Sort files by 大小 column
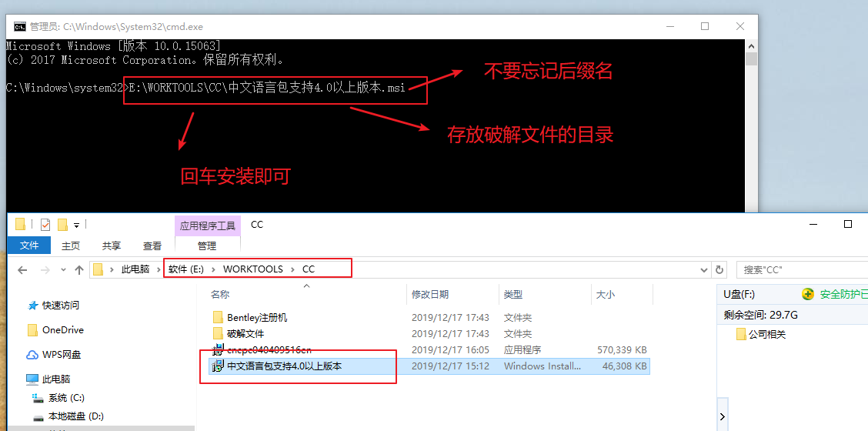The height and width of the screenshot is (431, 868). 605,295
